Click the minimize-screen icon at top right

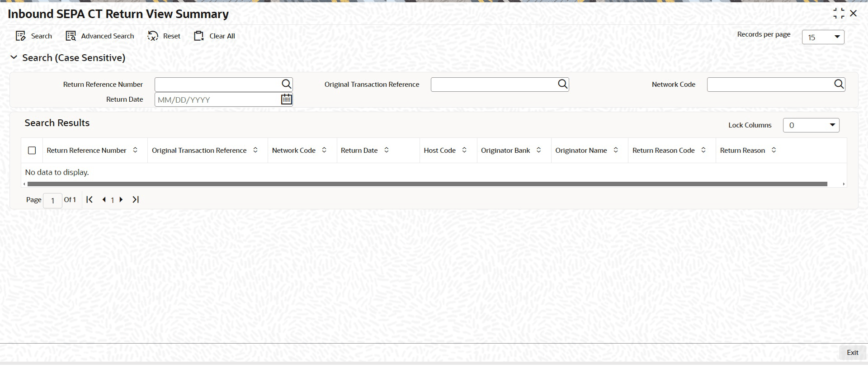pos(839,14)
